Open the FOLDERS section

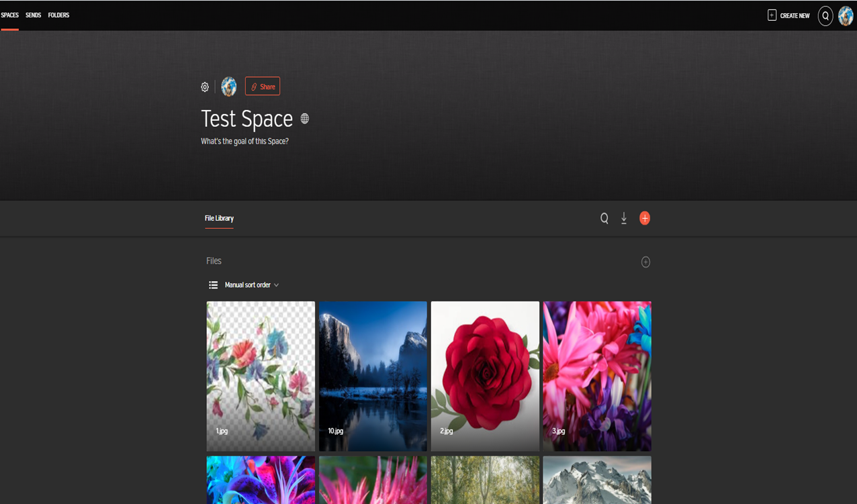coord(58,15)
